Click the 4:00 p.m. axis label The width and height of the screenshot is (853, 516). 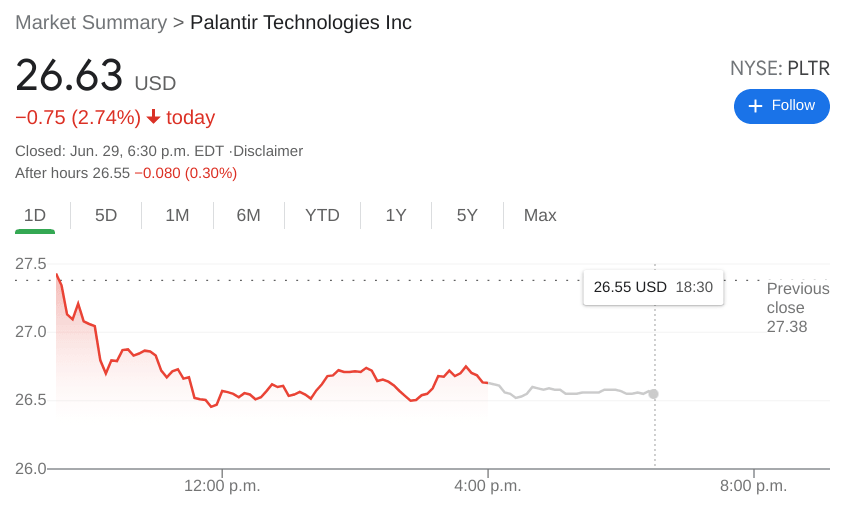coord(487,486)
